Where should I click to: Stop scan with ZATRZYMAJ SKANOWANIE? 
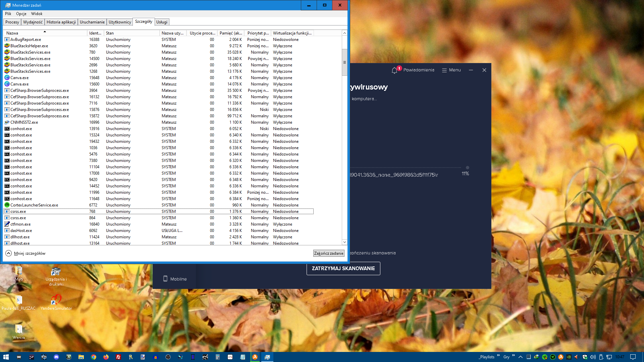343,268
